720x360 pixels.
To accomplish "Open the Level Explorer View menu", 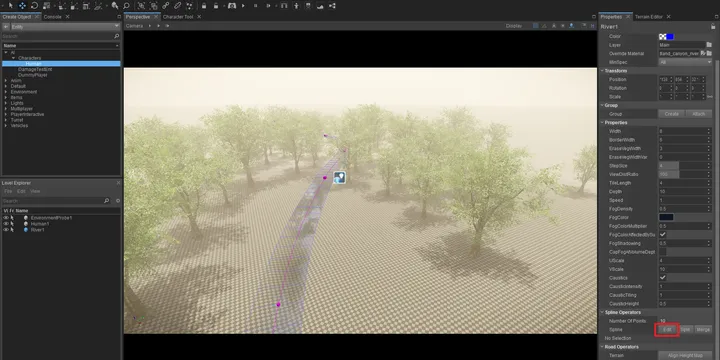I will 35,191.
